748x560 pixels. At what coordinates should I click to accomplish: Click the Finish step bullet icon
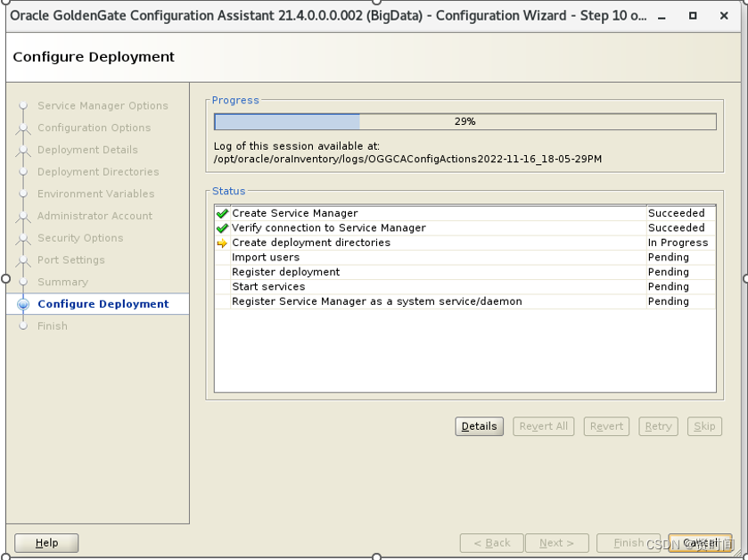23,325
